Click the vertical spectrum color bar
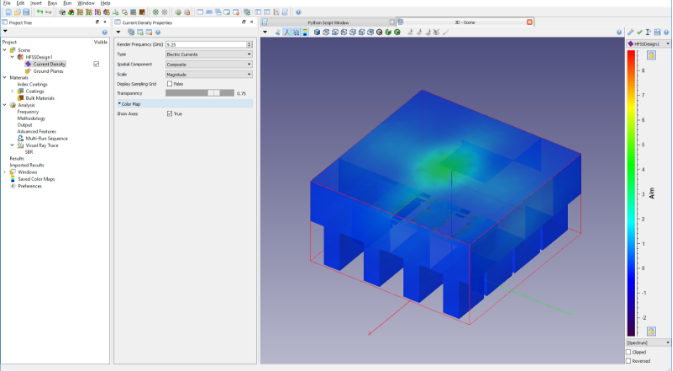The width and height of the screenshot is (673, 371). click(631, 193)
